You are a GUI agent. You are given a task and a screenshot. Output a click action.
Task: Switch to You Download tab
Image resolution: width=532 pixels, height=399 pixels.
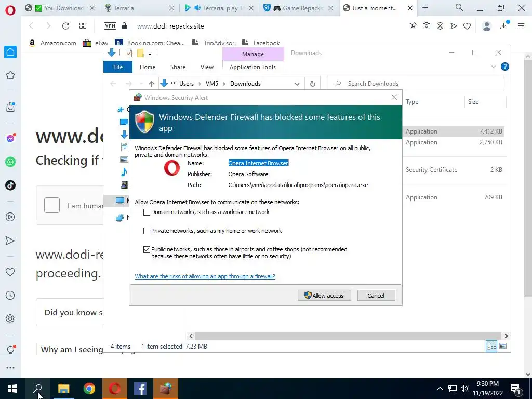pos(60,8)
